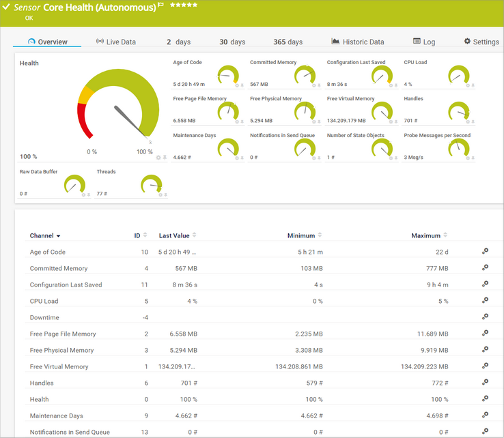Open channel settings gear for Age of Code row
Viewport: 504px width, 438px height.
click(x=485, y=251)
